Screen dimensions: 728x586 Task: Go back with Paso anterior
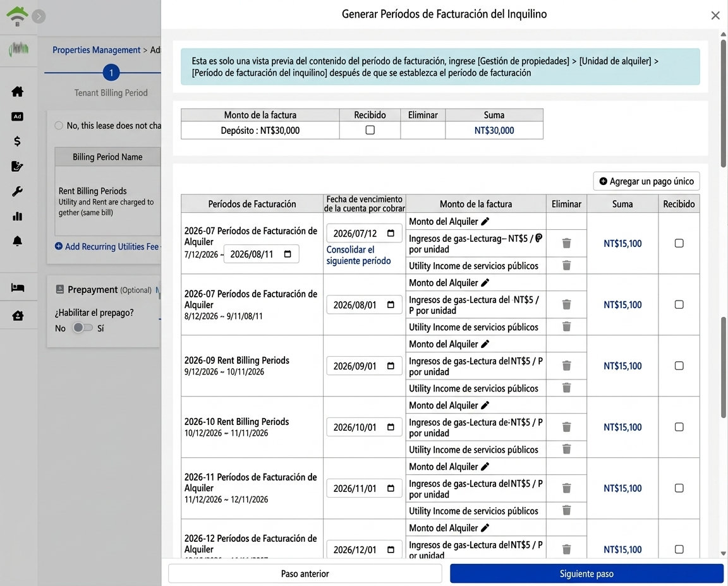(x=305, y=573)
